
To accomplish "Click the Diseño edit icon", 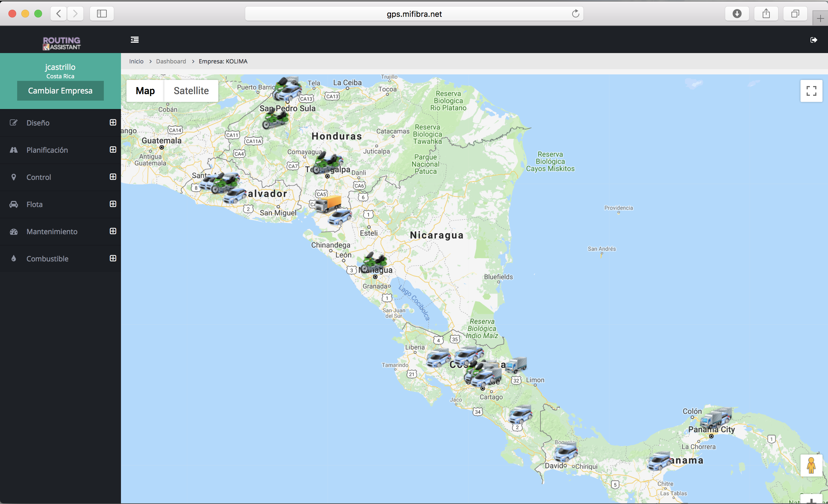I will coord(14,123).
